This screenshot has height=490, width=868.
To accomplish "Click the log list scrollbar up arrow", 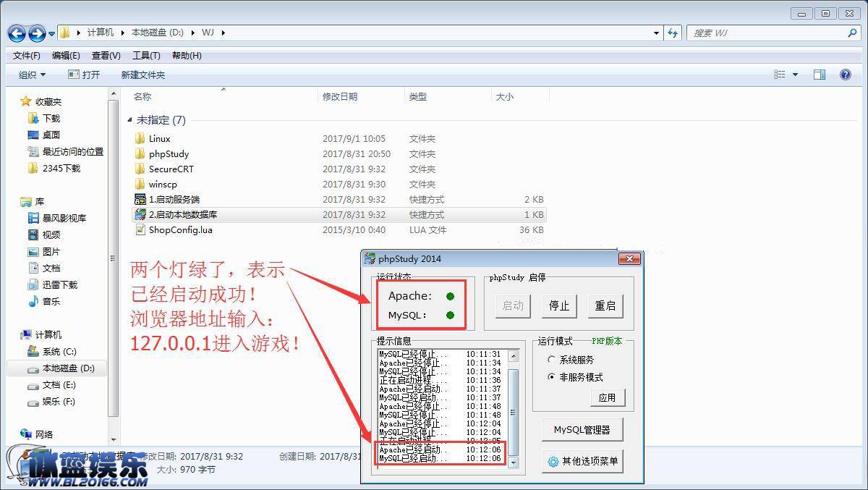I will (514, 355).
